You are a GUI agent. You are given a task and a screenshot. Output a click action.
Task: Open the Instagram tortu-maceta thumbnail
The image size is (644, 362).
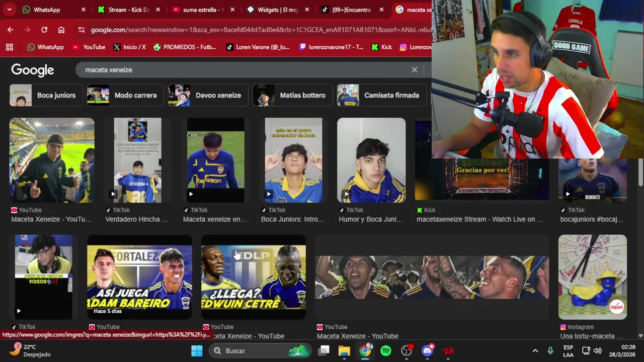point(593,277)
